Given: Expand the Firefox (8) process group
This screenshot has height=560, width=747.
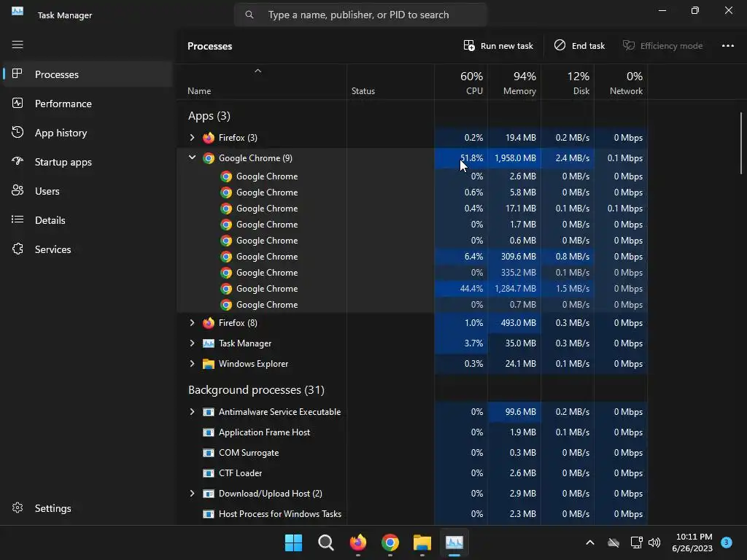Looking at the screenshot, I should 192,323.
